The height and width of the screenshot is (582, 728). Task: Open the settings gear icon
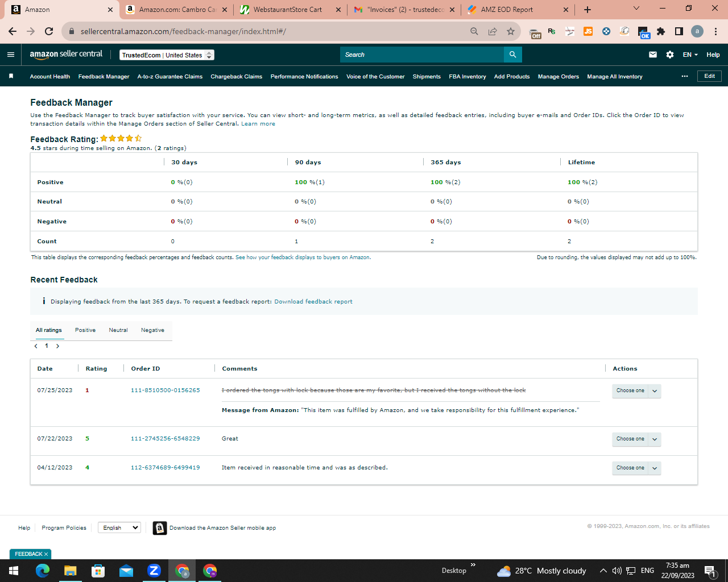[x=670, y=55]
